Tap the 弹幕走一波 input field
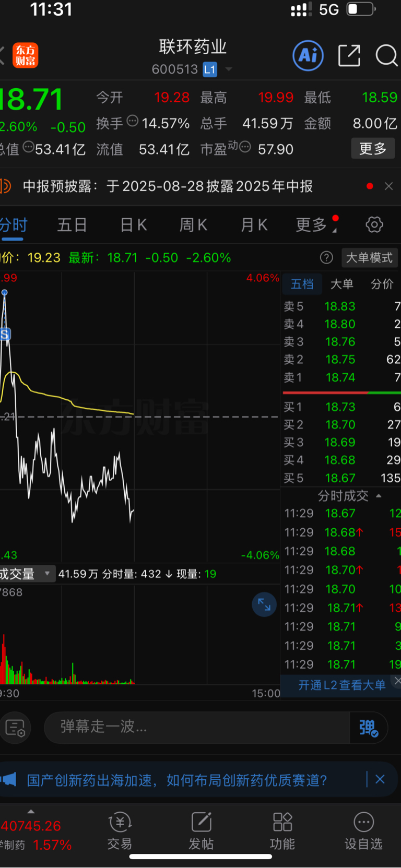 pyautogui.click(x=197, y=728)
